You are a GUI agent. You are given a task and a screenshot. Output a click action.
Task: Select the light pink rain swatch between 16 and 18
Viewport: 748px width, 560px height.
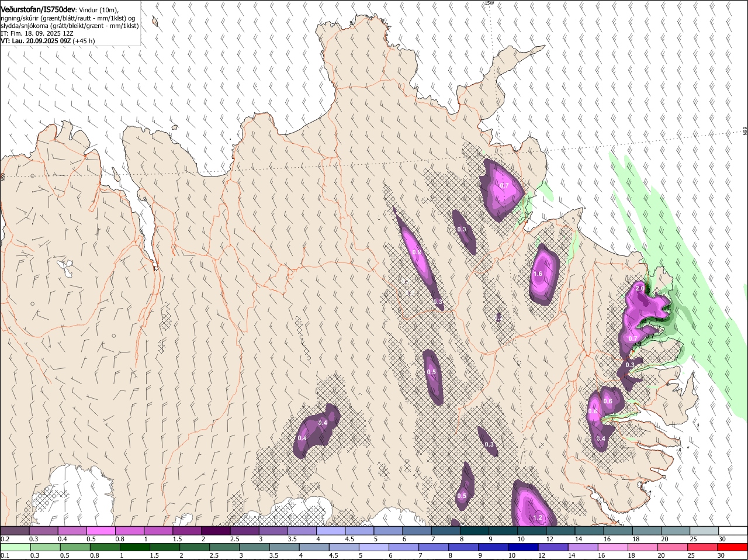pos(612,547)
